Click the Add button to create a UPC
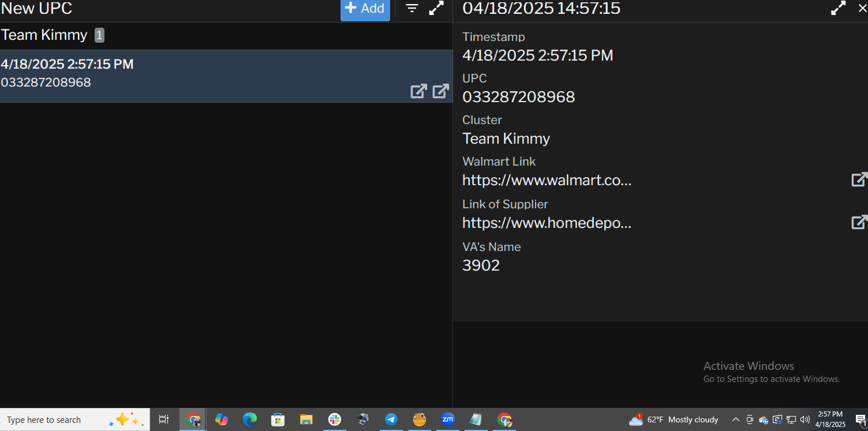Viewport: 868px width, 431px height. click(x=365, y=9)
